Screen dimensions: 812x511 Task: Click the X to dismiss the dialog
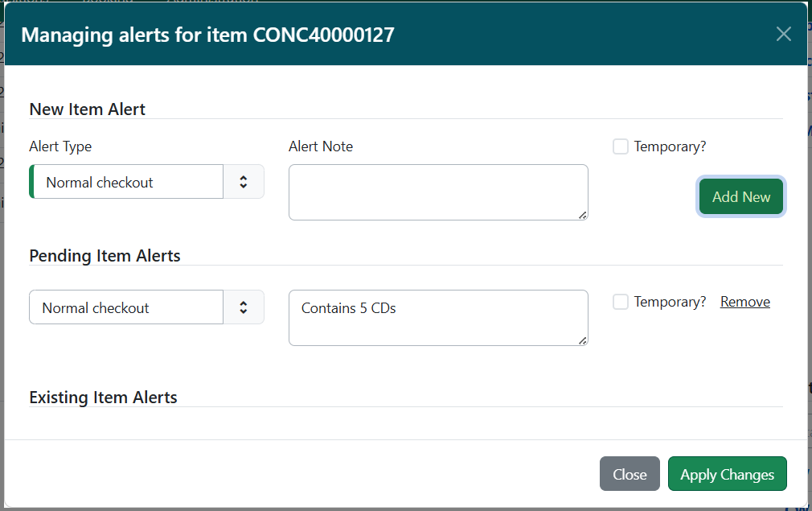(784, 34)
